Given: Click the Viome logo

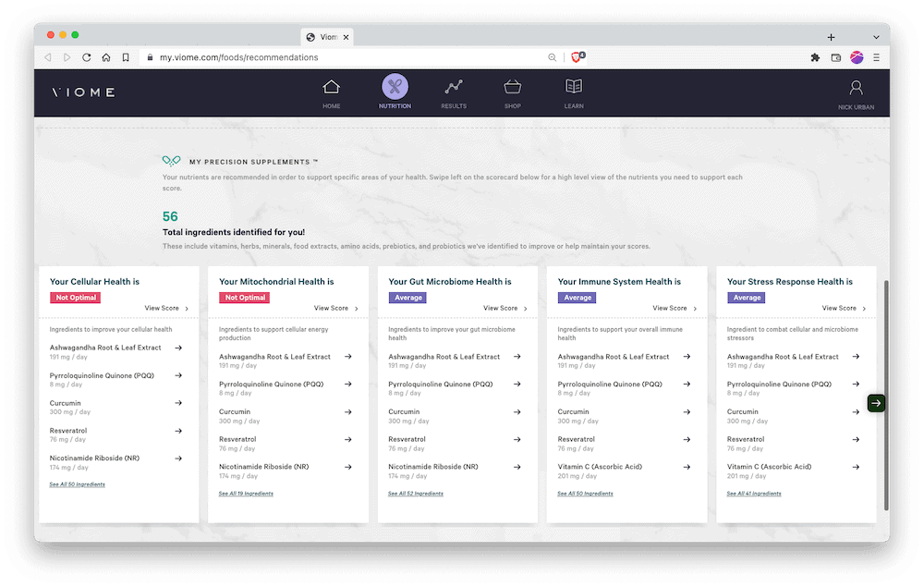Looking at the screenshot, I should 84,92.
